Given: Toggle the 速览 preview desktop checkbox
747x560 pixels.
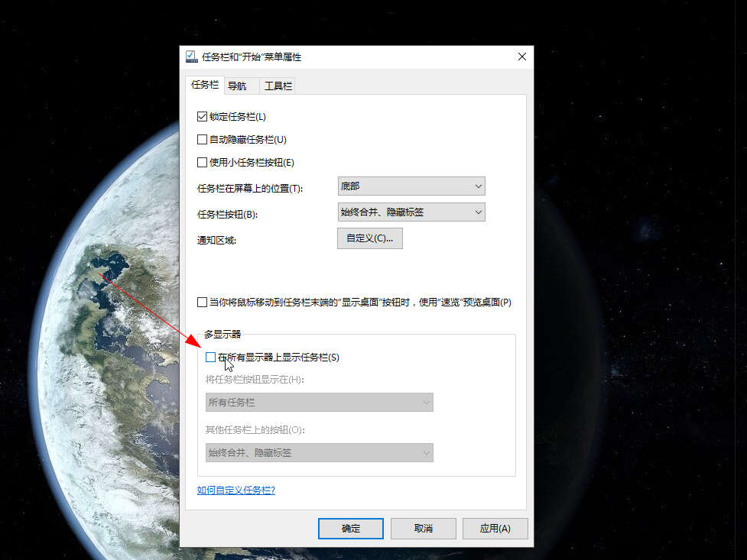Looking at the screenshot, I should [x=202, y=303].
